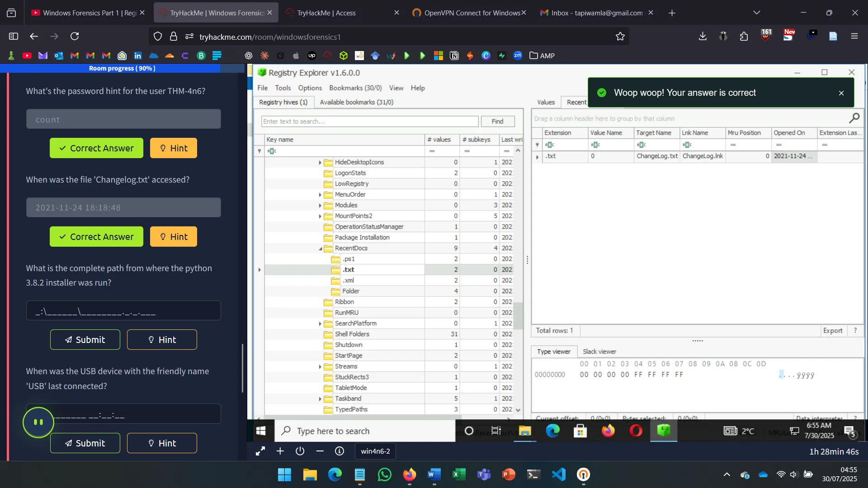This screenshot has height=488, width=868.
Task: Click the search magnifier in Recent documents grid
Action: [854, 118]
